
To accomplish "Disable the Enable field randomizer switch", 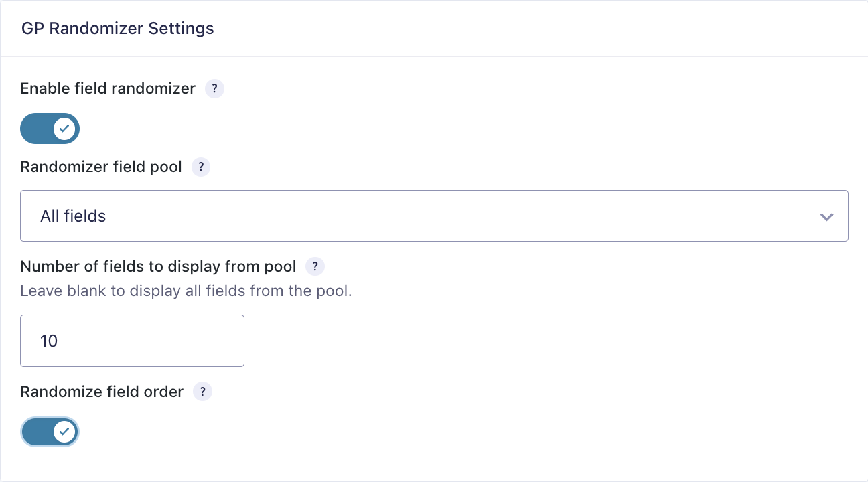I will (50, 129).
